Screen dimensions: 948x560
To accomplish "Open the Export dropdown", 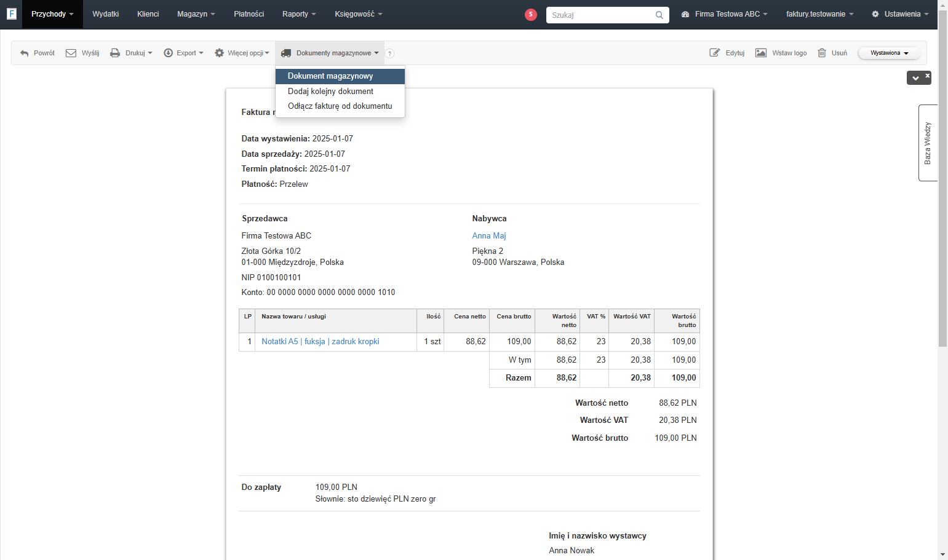I will click(x=183, y=53).
